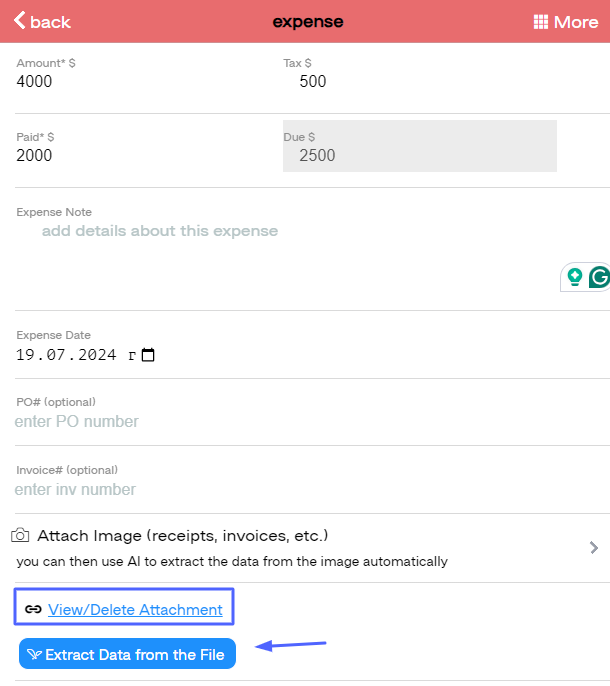
Task: Click into the Expense Note text area
Action: coord(280,250)
